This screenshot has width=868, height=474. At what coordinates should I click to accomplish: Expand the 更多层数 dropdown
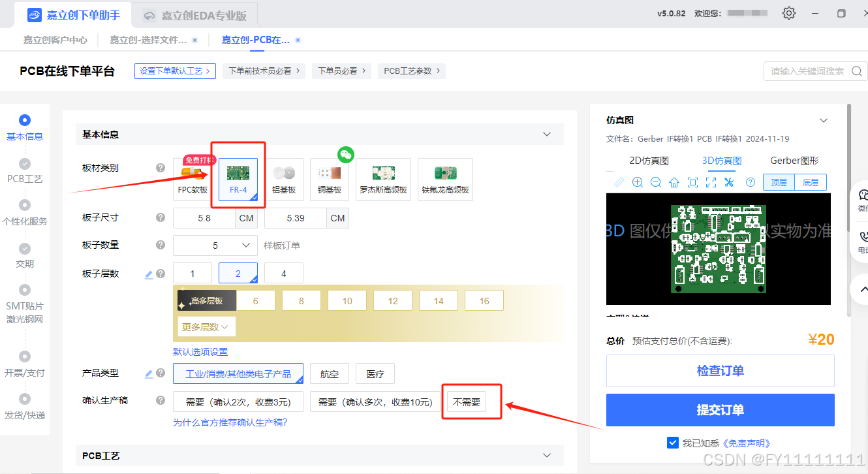pos(206,326)
